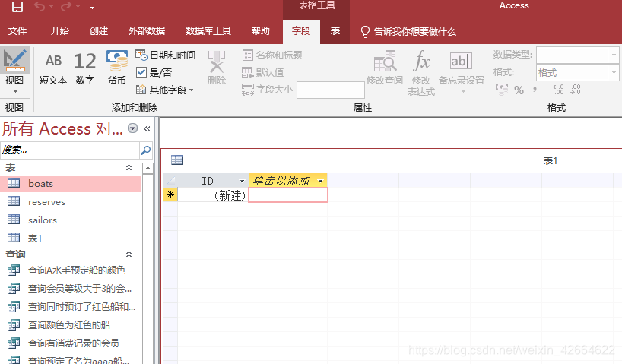Screen dimensions: 622x364
Task: Collapse the 查询 group
Action: [129, 254]
